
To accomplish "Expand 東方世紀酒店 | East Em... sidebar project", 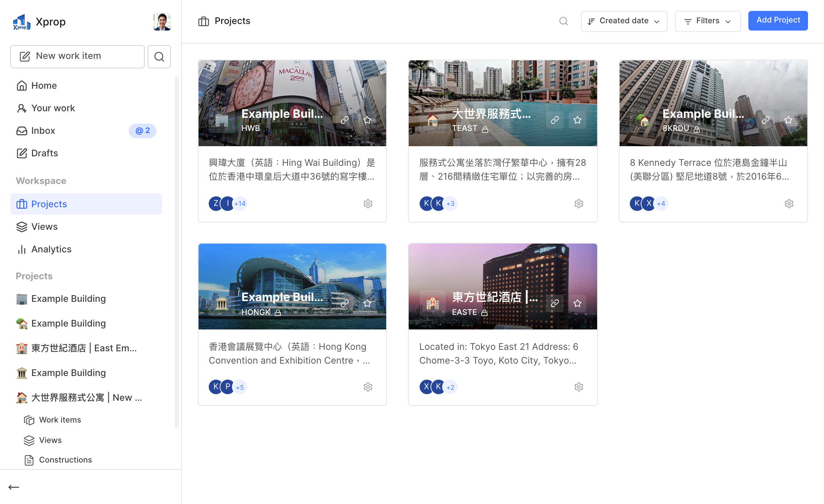I will (x=86, y=348).
